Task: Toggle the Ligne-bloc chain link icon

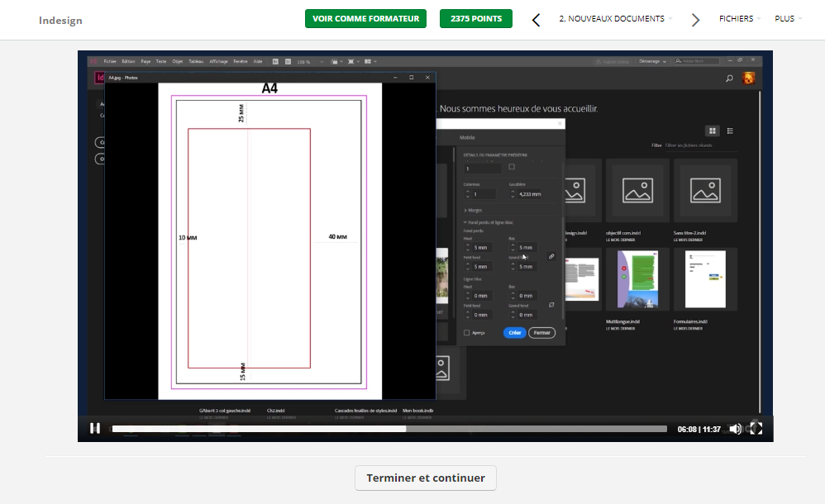Action: pos(551,305)
